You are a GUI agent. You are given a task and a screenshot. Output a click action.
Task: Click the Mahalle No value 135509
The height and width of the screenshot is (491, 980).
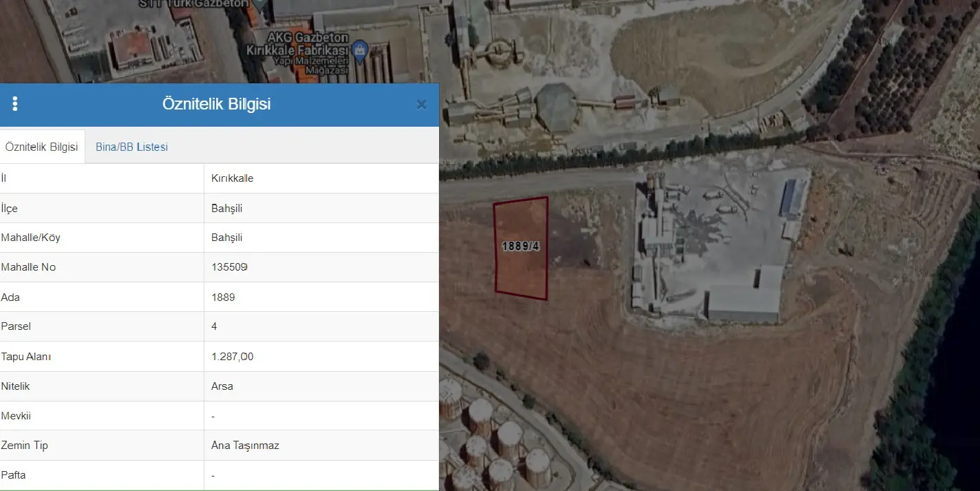(230, 267)
